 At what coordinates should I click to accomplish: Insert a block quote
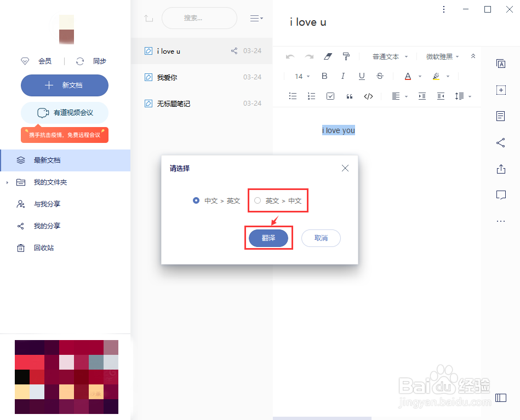349,96
